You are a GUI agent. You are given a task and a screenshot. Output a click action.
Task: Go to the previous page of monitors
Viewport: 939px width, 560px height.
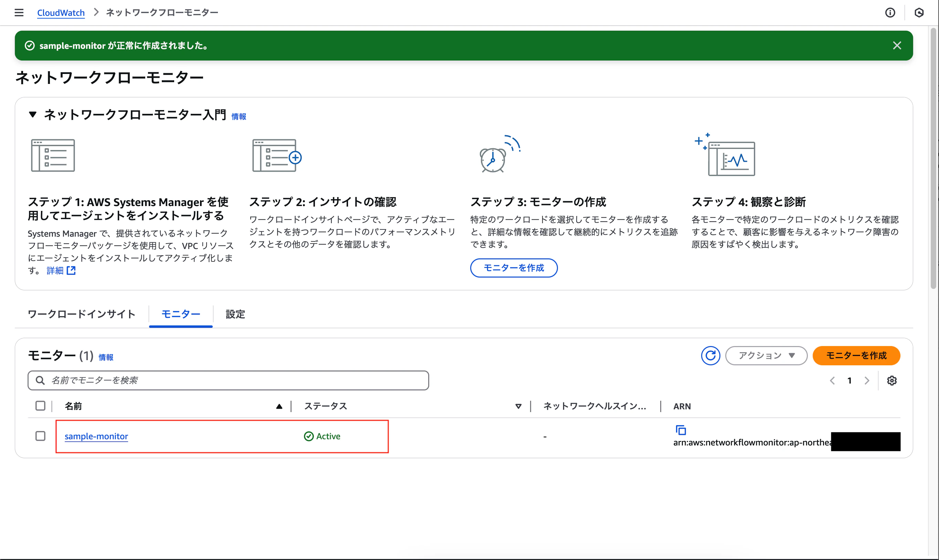pos(832,381)
